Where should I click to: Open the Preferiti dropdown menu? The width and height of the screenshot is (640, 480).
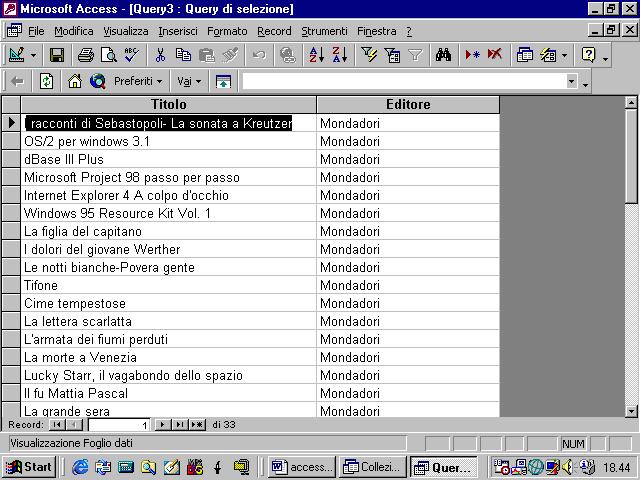pyautogui.click(x=138, y=82)
